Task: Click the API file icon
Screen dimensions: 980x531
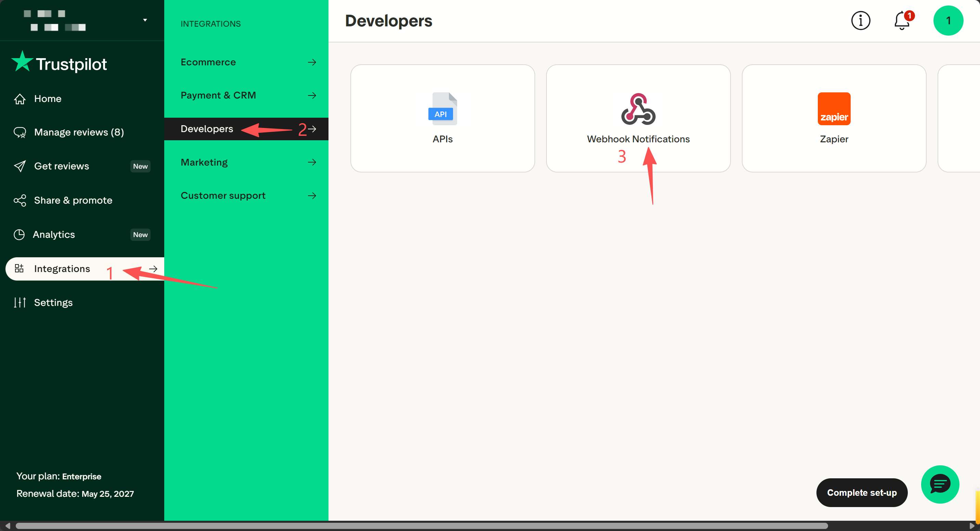Action: pos(442,109)
